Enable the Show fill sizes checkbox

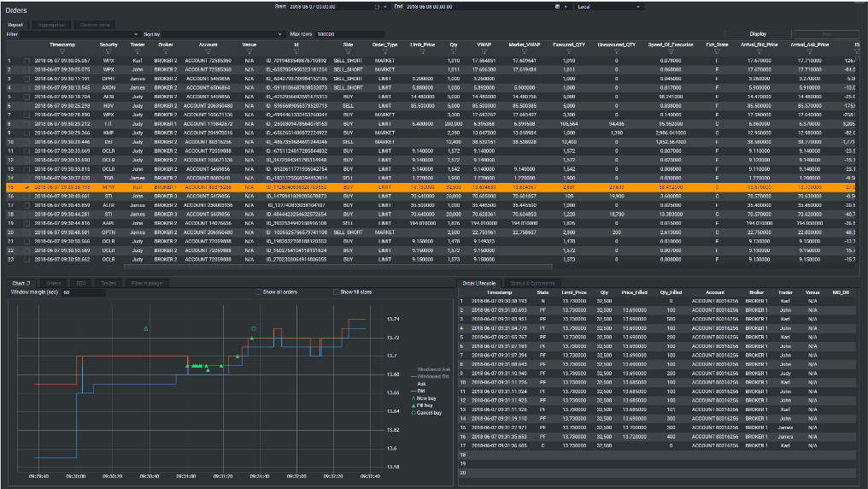pyautogui.click(x=336, y=292)
